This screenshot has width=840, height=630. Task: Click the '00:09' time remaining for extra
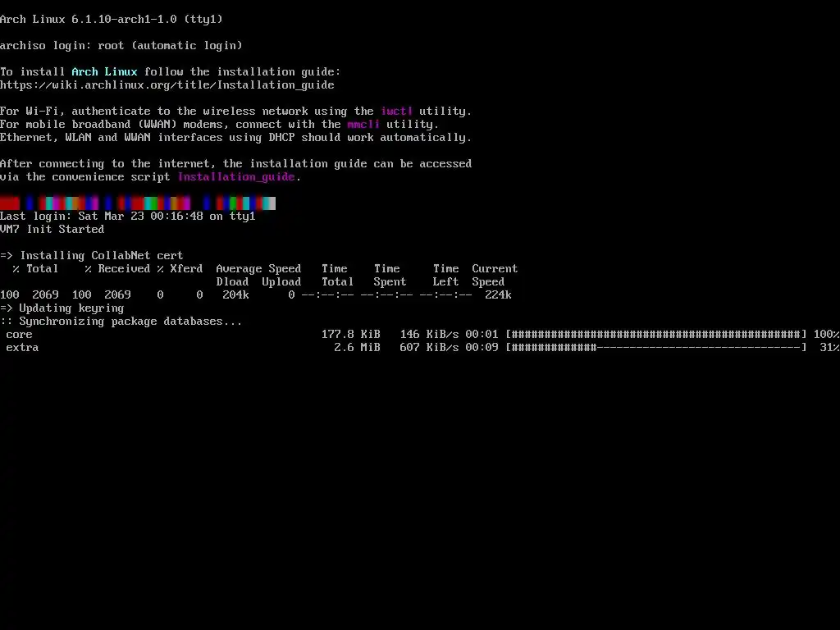482,348
